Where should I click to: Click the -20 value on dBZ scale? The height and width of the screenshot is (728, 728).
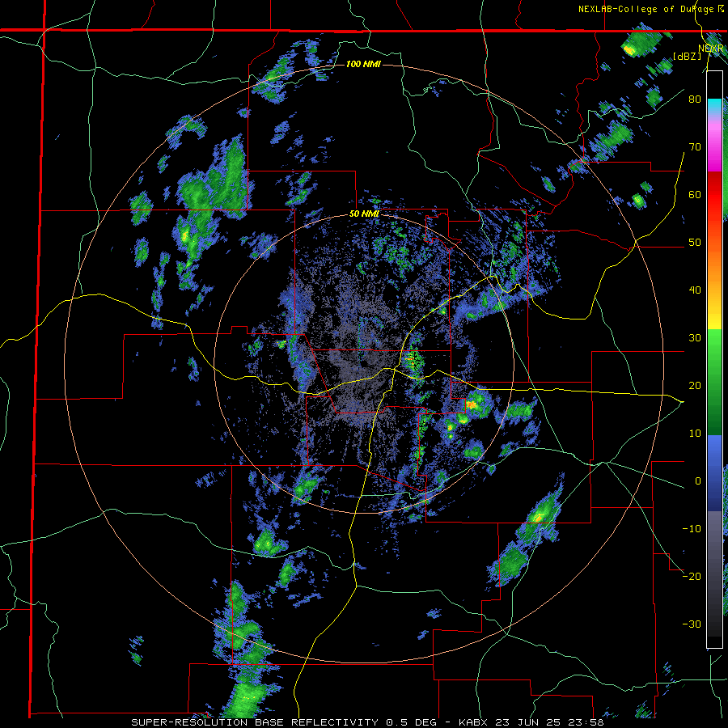[x=692, y=577]
